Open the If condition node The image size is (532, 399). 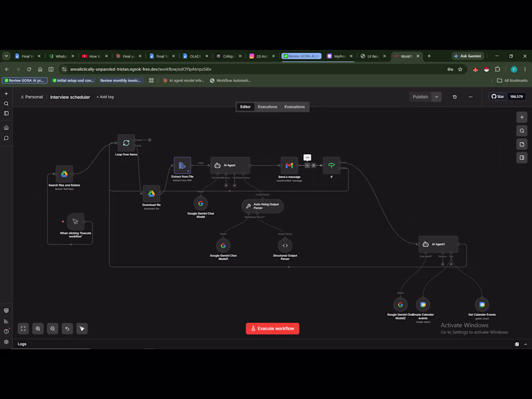[x=331, y=165]
